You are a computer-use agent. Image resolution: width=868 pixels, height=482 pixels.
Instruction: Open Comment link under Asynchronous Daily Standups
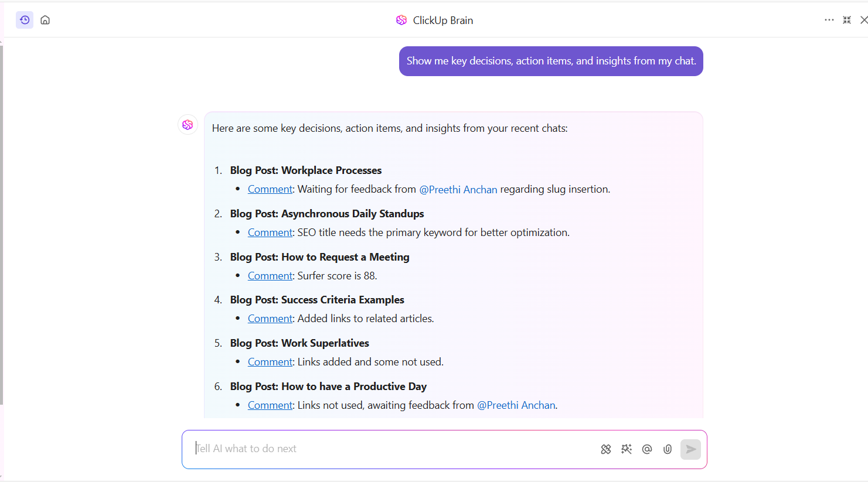pyautogui.click(x=270, y=233)
